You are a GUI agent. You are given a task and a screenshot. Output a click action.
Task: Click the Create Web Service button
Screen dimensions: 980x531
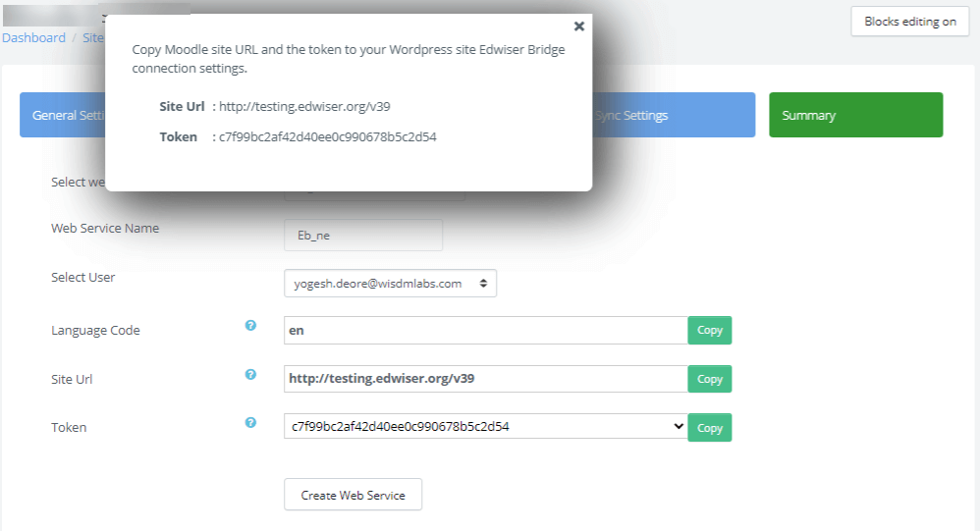pos(354,495)
